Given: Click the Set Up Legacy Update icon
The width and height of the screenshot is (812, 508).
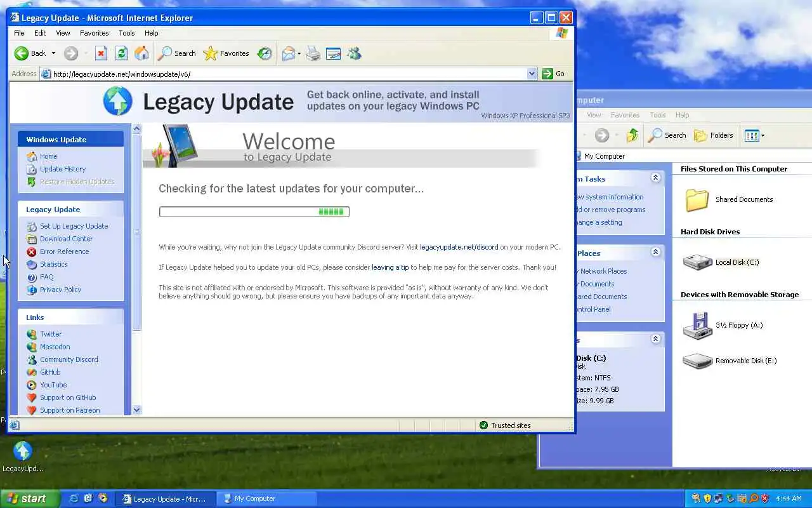Looking at the screenshot, I should [x=32, y=226].
